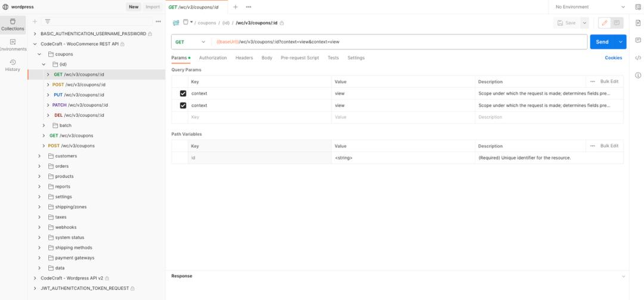Click the pencil edit mode icon

pos(605,23)
